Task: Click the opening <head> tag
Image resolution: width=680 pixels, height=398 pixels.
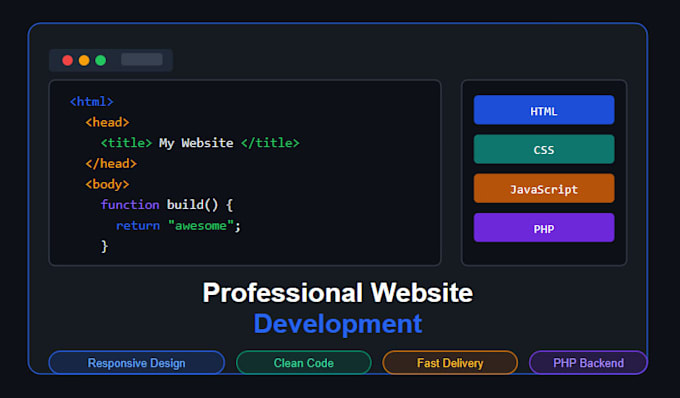Action: (107, 122)
